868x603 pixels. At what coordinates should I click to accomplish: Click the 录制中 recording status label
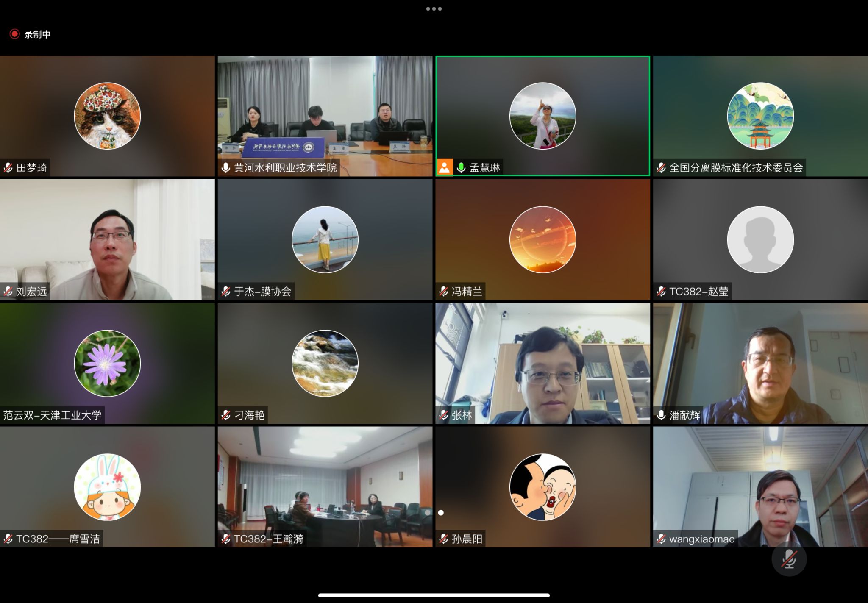pos(37,34)
